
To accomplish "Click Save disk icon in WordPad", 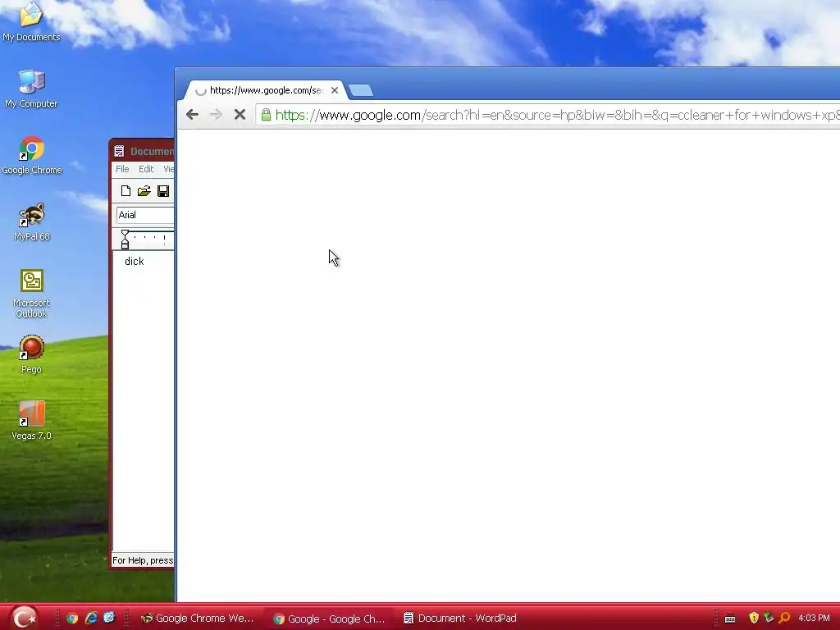I will [x=163, y=190].
